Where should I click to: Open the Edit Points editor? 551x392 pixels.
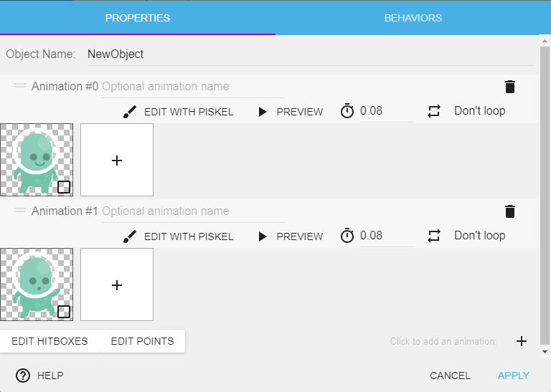(x=142, y=341)
